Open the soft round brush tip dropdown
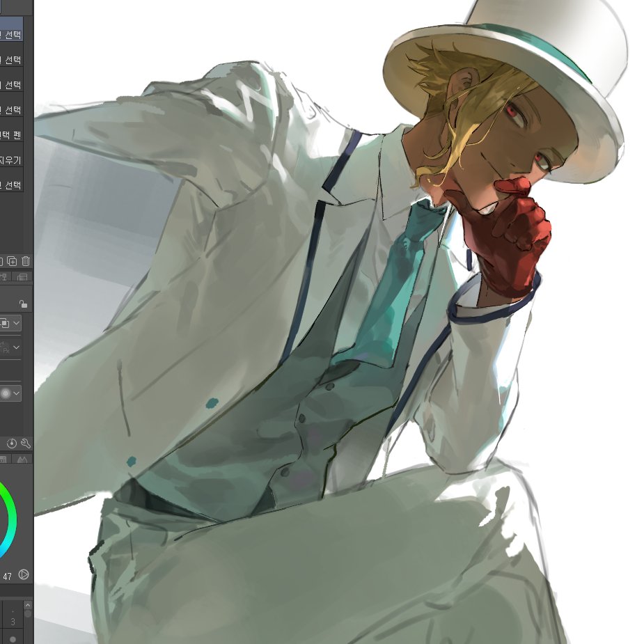This screenshot has height=644, width=644. [x=10, y=393]
